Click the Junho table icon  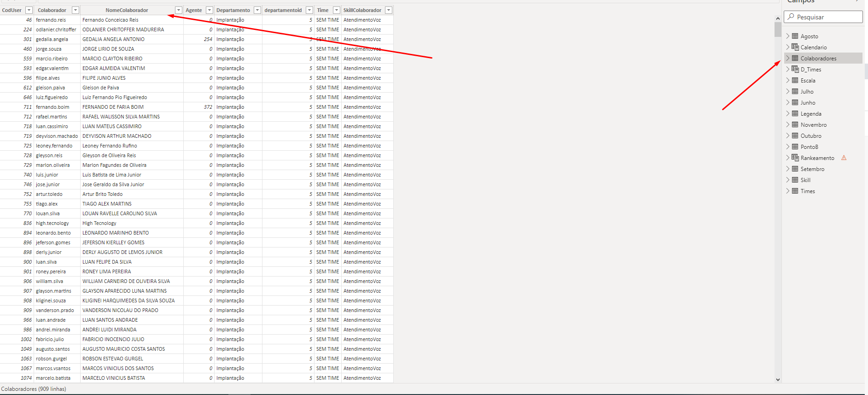pos(795,102)
